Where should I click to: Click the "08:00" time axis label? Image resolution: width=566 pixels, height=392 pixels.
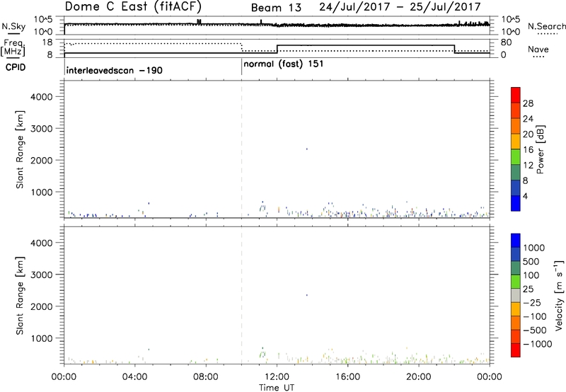click(x=206, y=377)
